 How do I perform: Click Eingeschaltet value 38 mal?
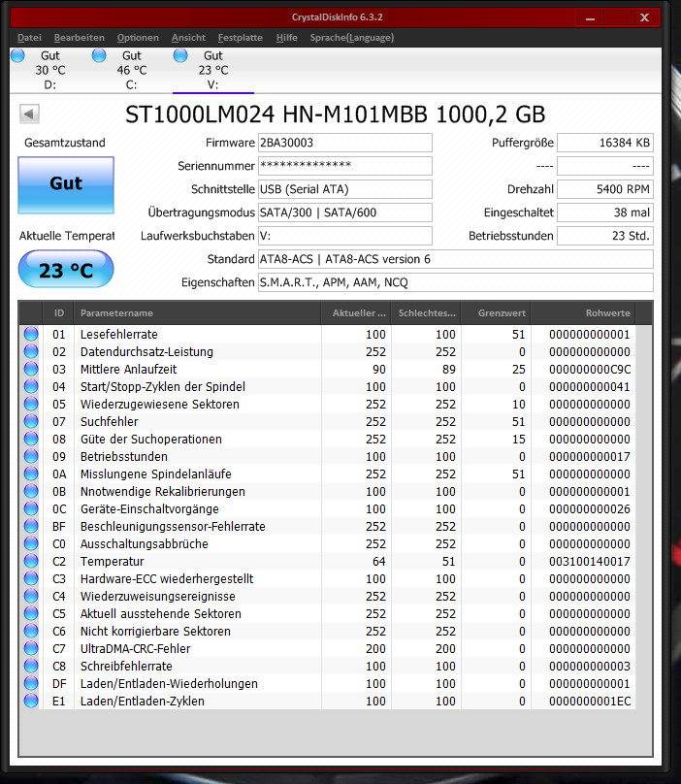[605, 212]
